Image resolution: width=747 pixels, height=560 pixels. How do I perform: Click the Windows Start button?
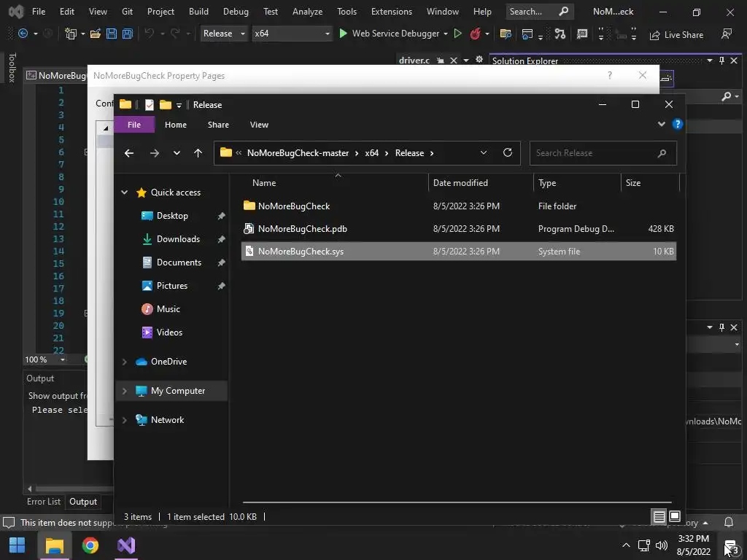[x=18, y=545]
